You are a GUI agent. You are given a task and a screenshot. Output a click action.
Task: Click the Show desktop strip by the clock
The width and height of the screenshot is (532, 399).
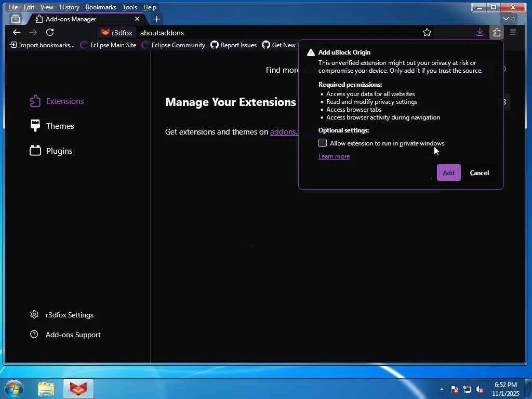[528, 389]
